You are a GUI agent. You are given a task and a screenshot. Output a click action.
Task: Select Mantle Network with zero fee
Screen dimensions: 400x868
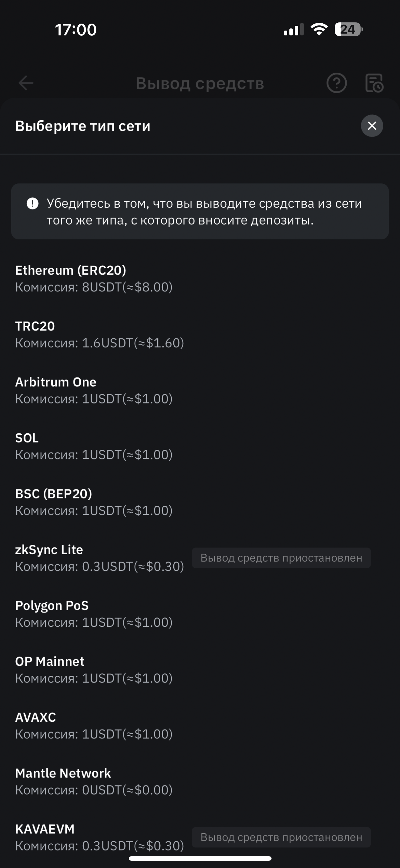pos(94,781)
